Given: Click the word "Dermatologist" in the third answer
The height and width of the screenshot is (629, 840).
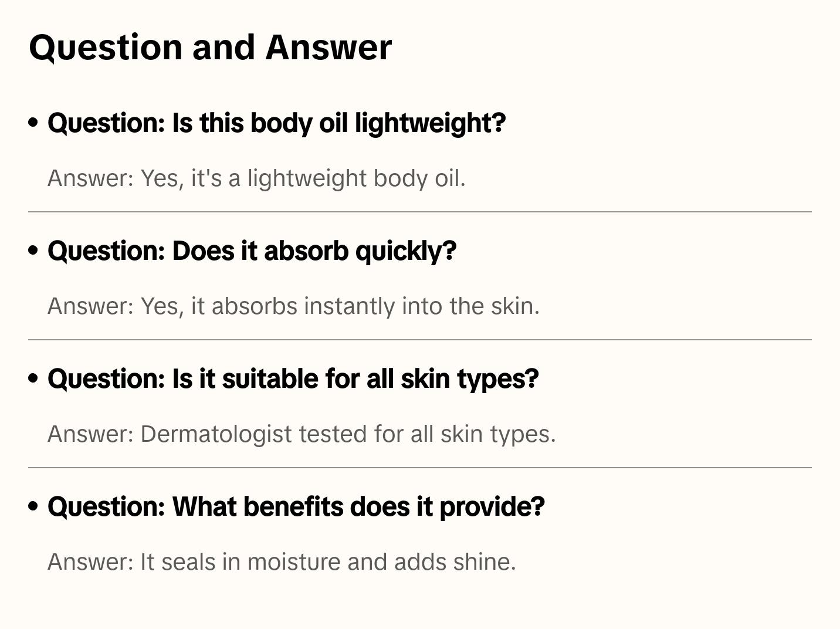Looking at the screenshot, I should pyautogui.click(x=216, y=434).
